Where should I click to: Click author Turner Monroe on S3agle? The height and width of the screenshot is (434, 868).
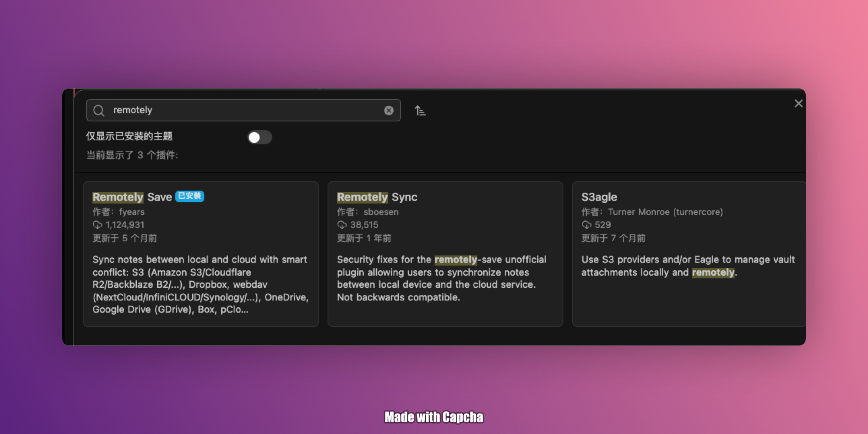click(x=666, y=212)
